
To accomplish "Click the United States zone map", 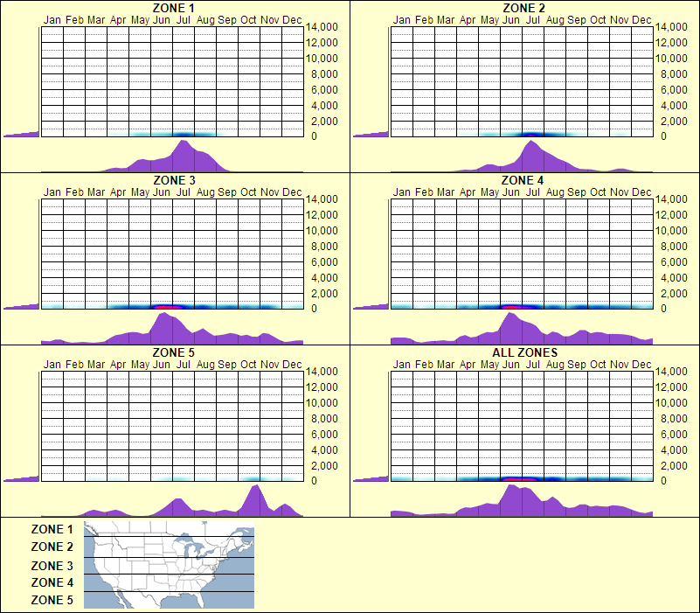I will (x=168, y=565).
